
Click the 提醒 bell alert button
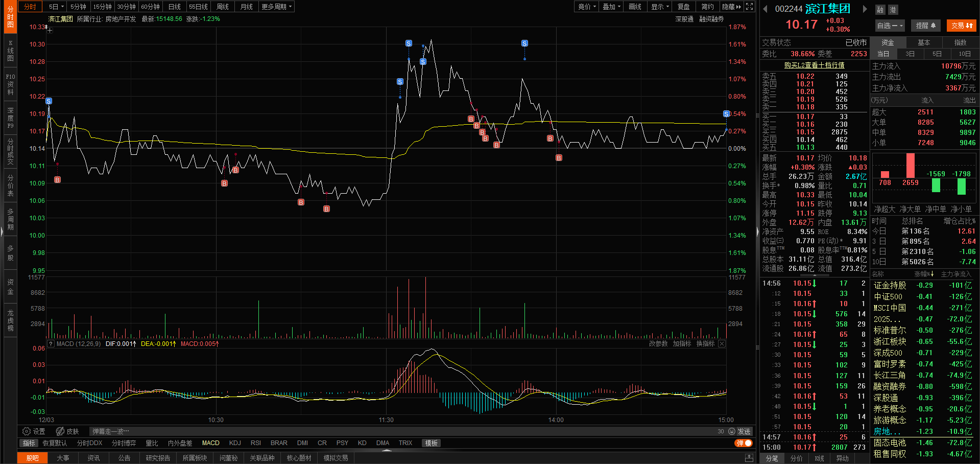tap(925, 26)
